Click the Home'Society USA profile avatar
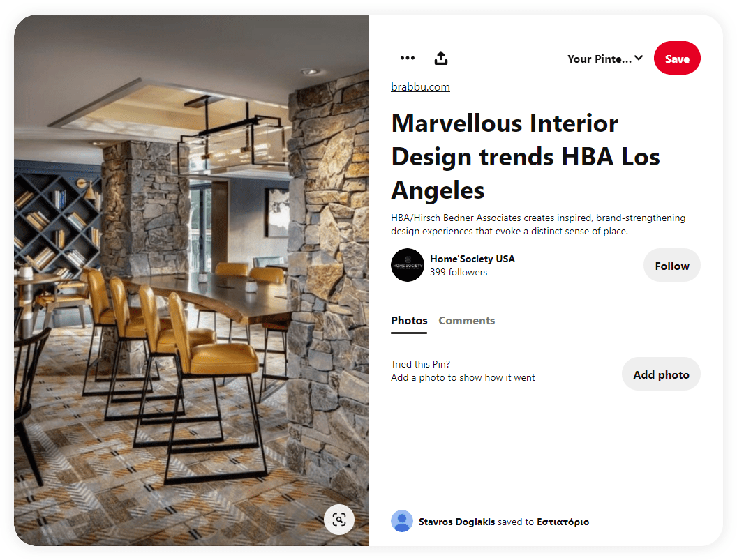 click(408, 265)
